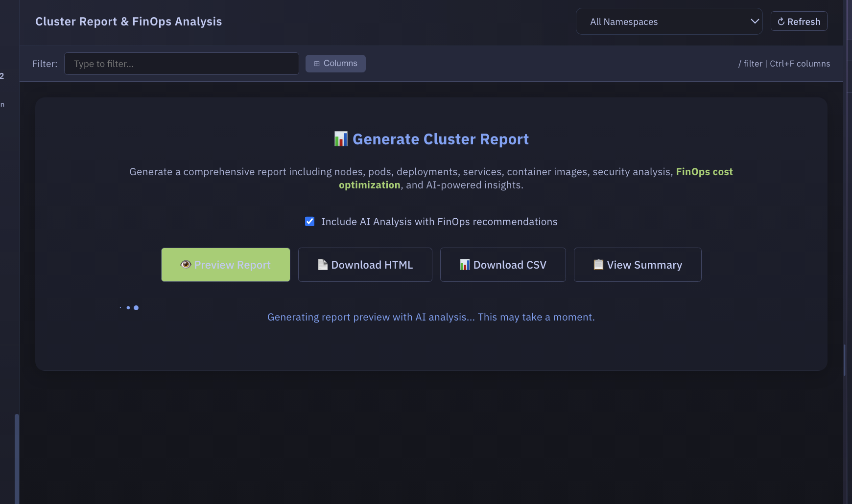Viewport: 852px width, 504px height.
Task: Click the chart icon on Download CSV
Action: (465, 265)
